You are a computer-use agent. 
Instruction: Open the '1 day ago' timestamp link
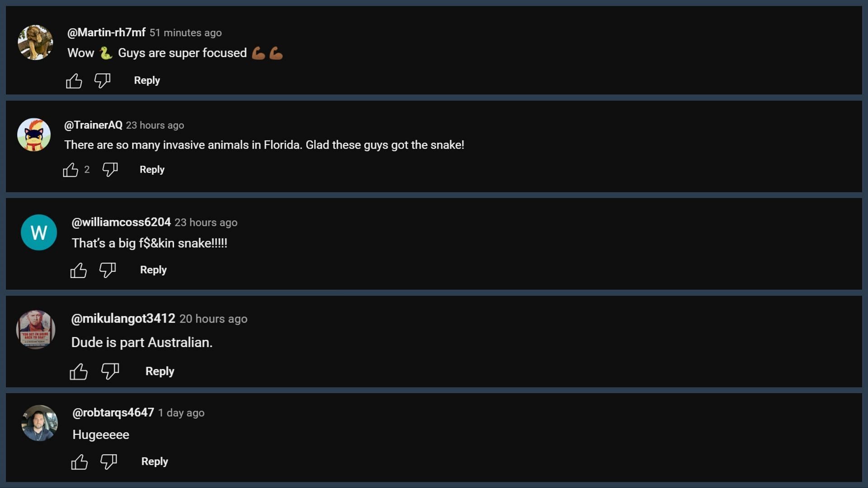(x=181, y=413)
